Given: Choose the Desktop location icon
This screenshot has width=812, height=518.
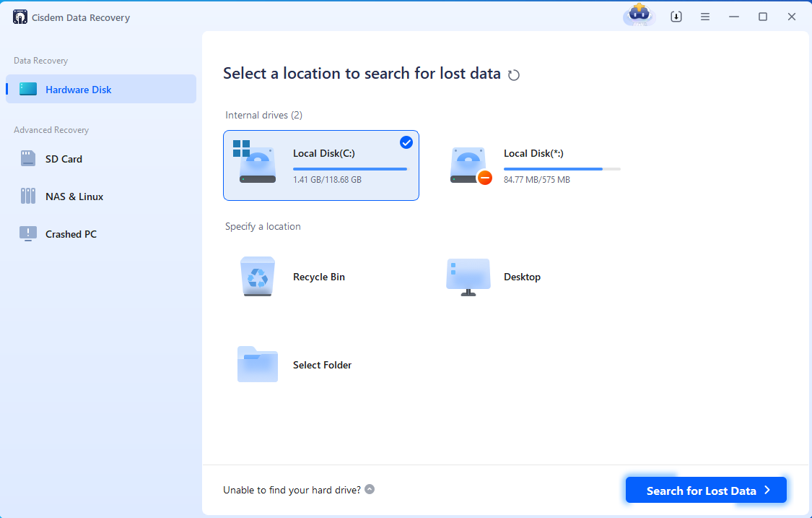Looking at the screenshot, I should pos(468,277).
